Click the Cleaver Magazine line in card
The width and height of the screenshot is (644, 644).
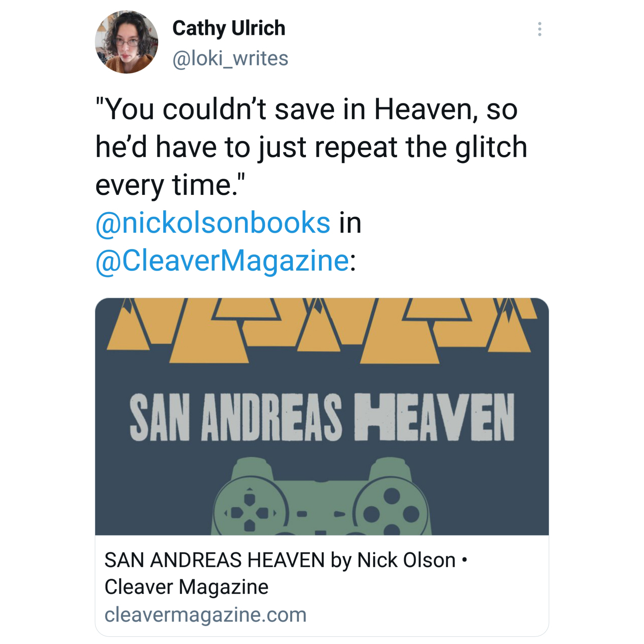pos(186,587)
